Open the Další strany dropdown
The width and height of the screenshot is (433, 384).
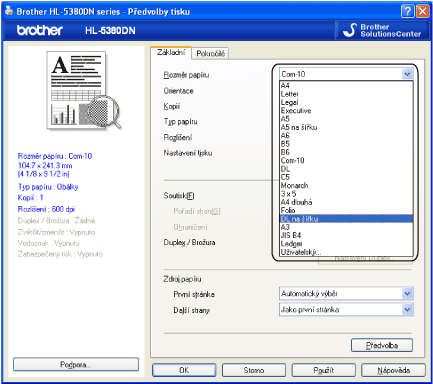407,310
